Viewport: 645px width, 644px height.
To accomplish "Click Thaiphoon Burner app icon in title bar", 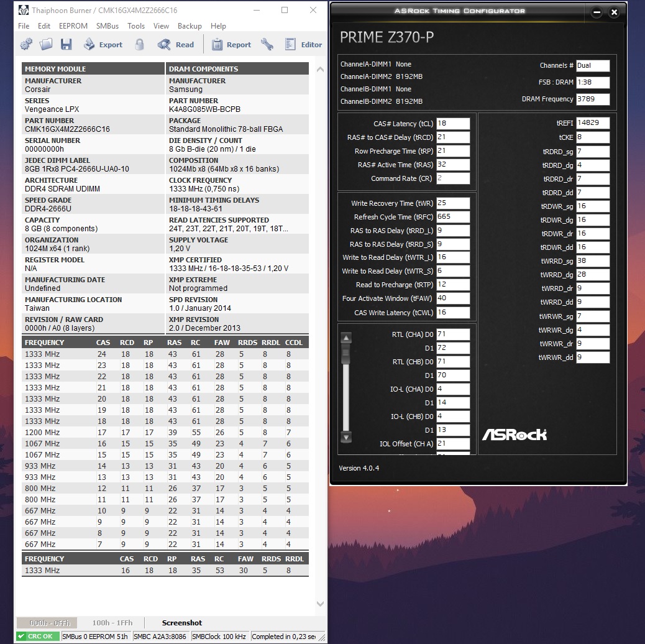I will pos(24,10).
